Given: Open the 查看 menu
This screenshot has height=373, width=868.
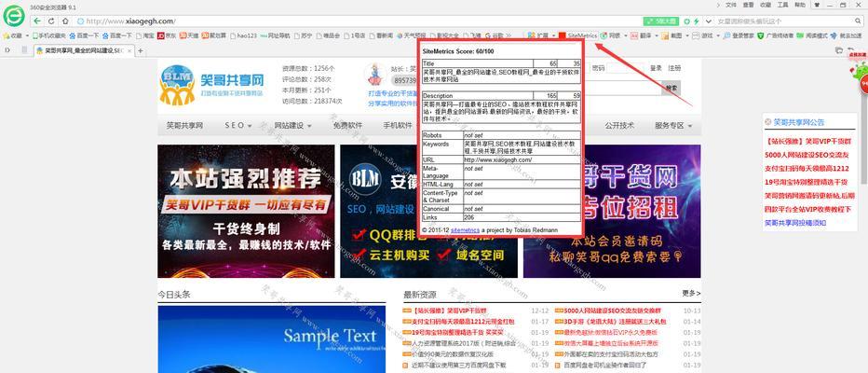Looking at the screenshot, I should pos(748,5).
